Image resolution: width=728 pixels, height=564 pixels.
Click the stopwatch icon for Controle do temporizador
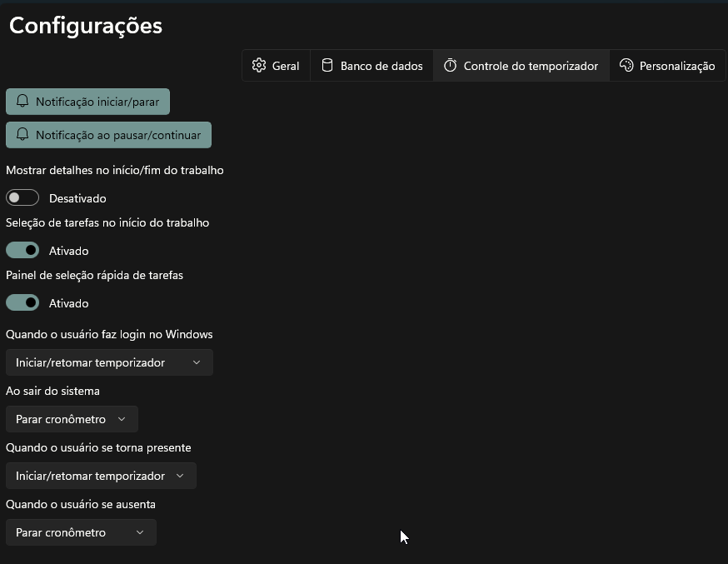[450, 66]
